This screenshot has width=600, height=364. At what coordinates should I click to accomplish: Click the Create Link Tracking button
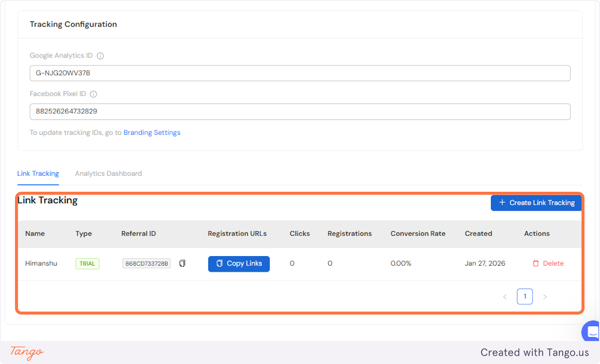[536, 203]
